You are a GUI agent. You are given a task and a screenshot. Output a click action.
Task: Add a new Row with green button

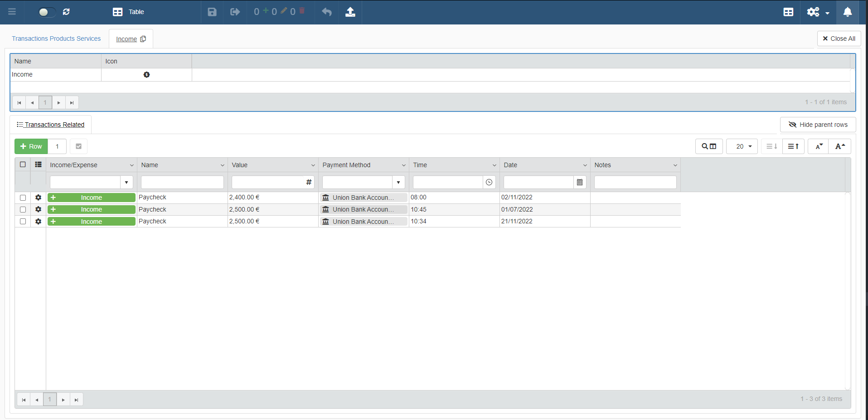click(31, 146)
